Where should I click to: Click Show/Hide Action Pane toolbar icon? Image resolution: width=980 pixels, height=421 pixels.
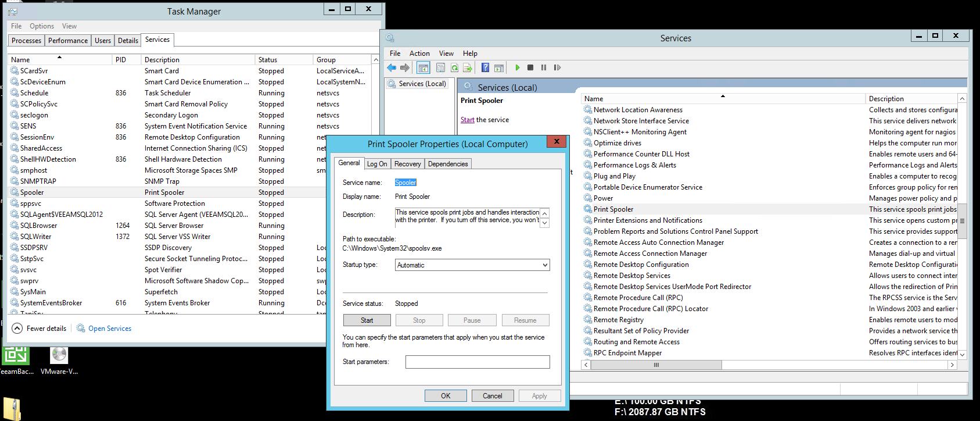click(x=499, y=68)
